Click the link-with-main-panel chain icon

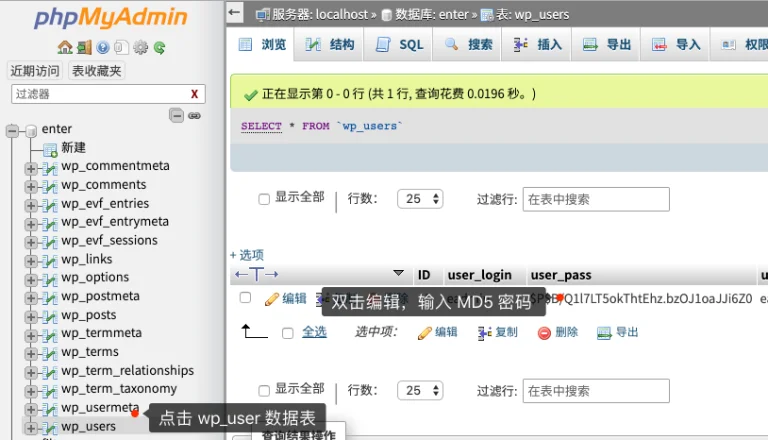click(x=194, y=116)
